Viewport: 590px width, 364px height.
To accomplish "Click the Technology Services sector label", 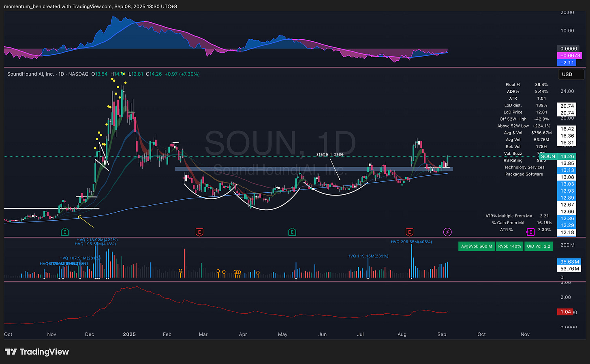I will [x=524, y=167].
